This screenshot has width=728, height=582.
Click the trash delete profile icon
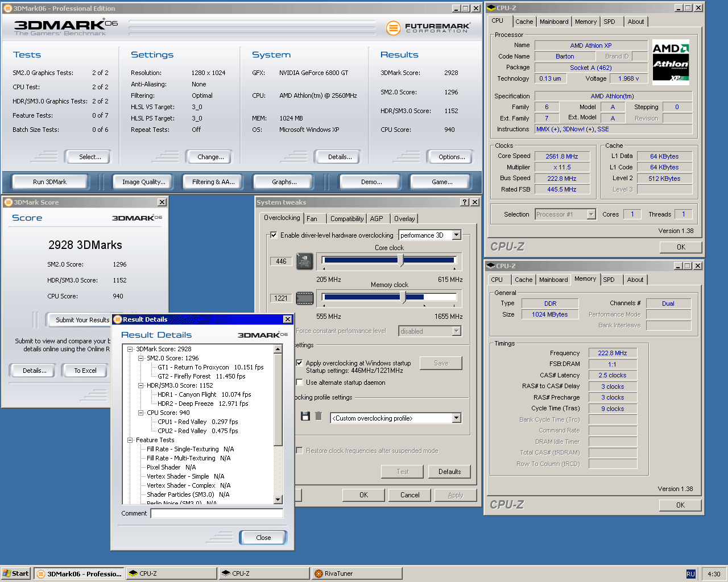click(x=318, y=416)
